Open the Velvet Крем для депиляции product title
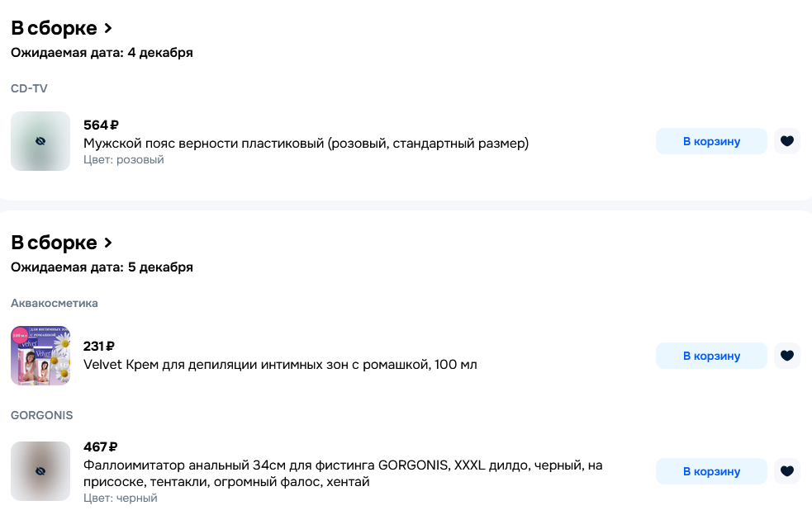The image size is (812, 529). [x=280, y=364]
